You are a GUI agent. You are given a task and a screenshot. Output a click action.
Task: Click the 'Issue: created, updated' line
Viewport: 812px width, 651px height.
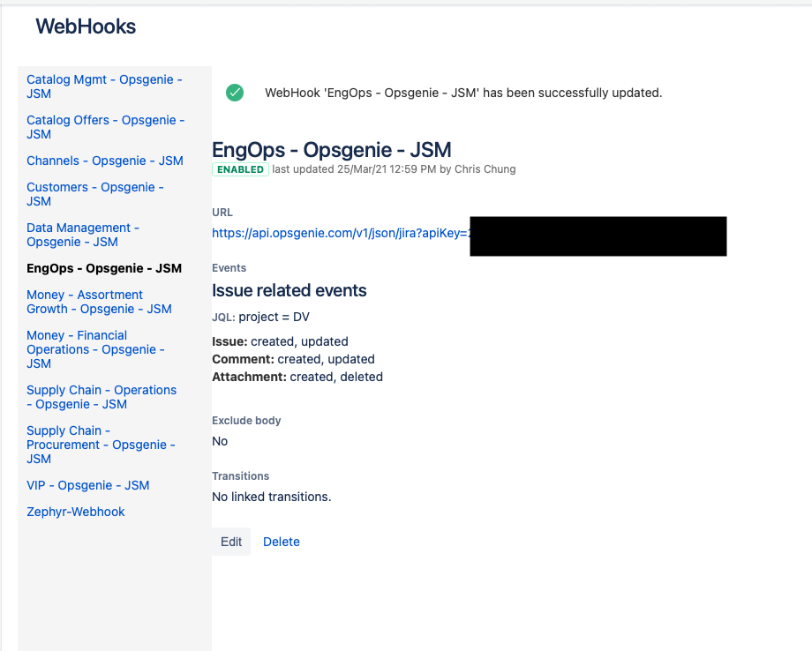[x=280, y=341]
